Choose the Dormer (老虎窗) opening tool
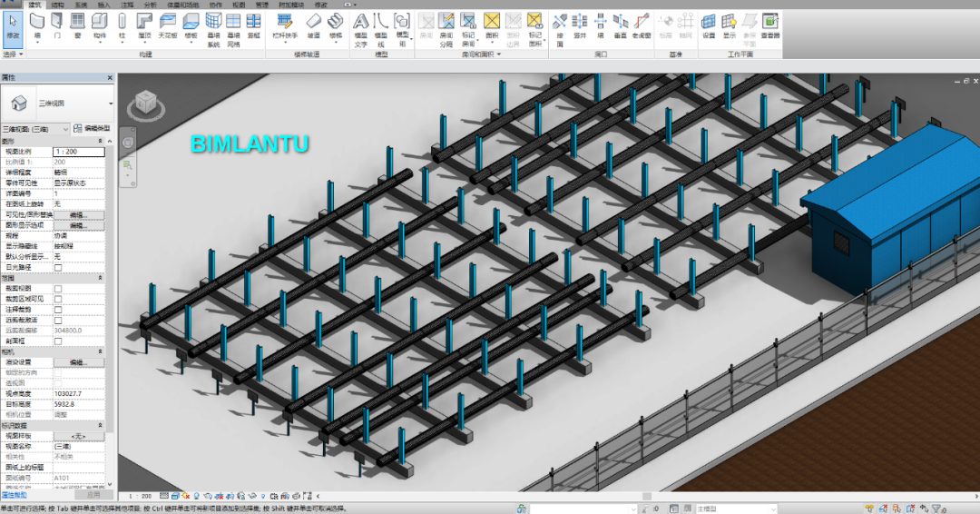980x514 pixels. [x=642, y=27]
